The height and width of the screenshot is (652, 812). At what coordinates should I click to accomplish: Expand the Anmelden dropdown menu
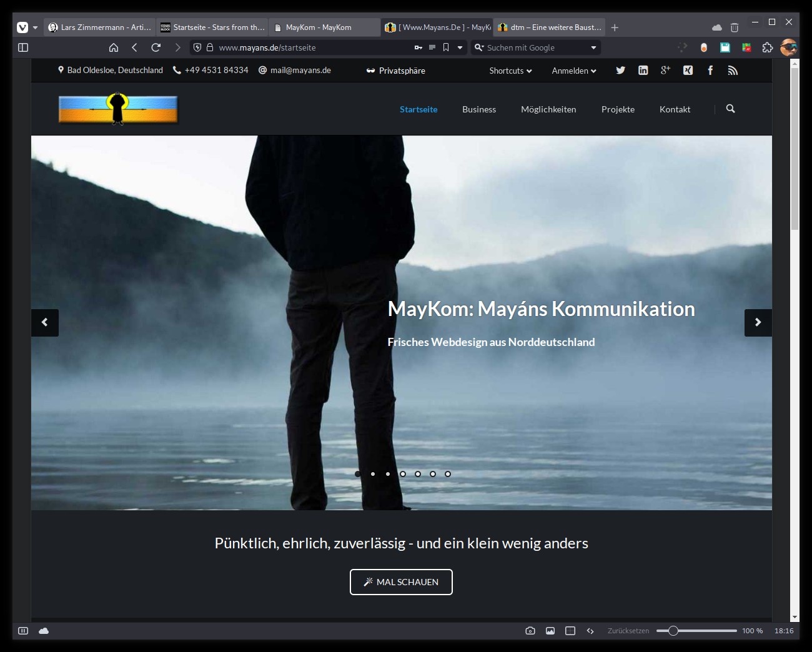pyautogui.click(x=574, y=71)
